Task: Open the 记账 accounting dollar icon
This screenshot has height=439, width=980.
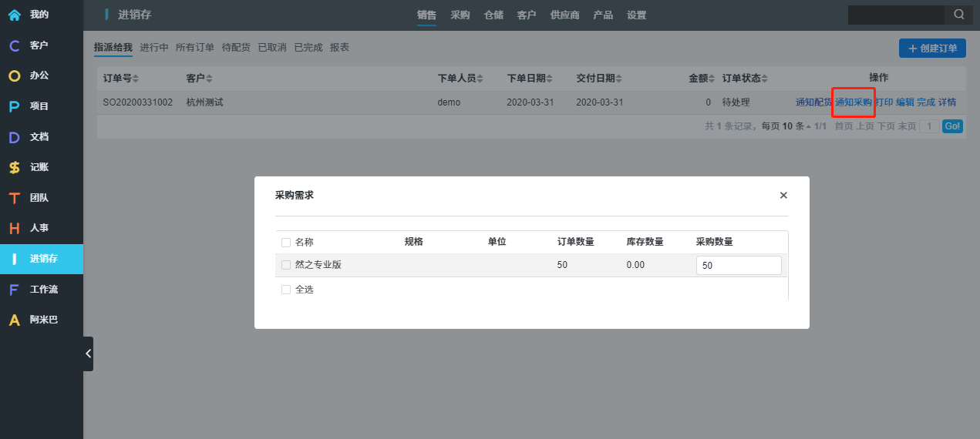Action: [14, 167]
